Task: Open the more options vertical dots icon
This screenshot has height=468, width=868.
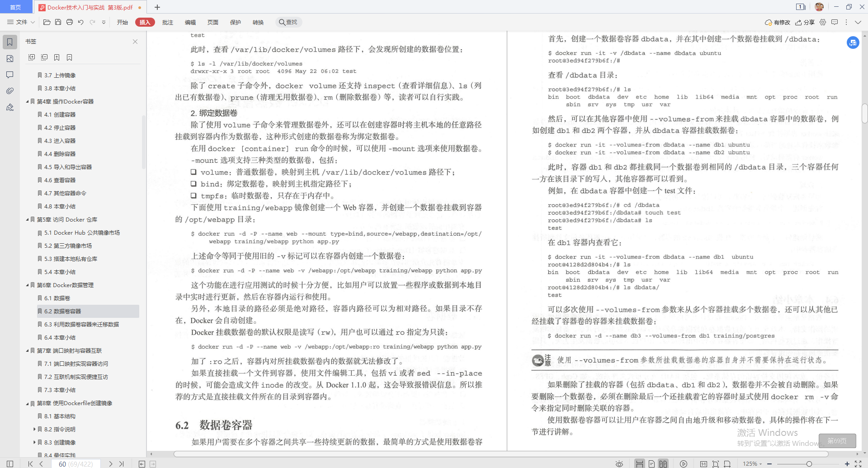Action: 846,22
